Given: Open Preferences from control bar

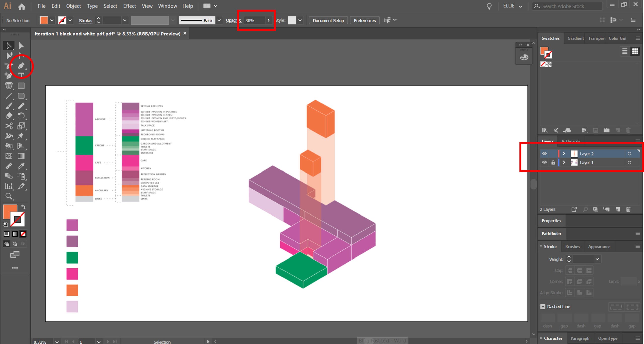Looking at the screenshot, I should click(365, 20).
